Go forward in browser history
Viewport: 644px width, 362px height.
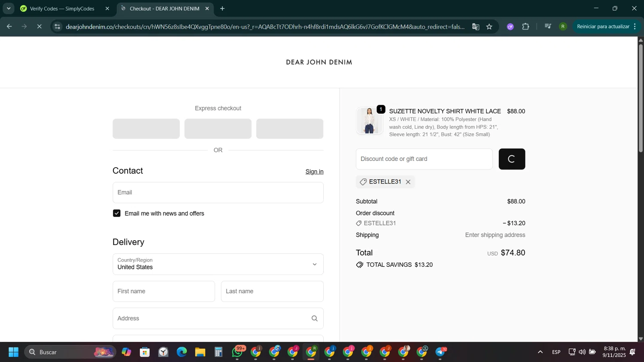(24, 27)
